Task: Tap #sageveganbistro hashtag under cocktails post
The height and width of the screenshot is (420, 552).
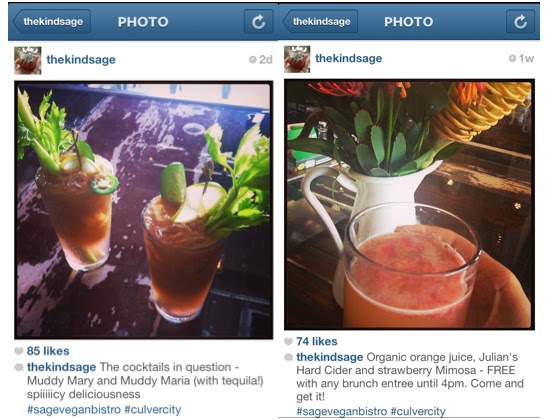Action: click(x=74, y=409)
